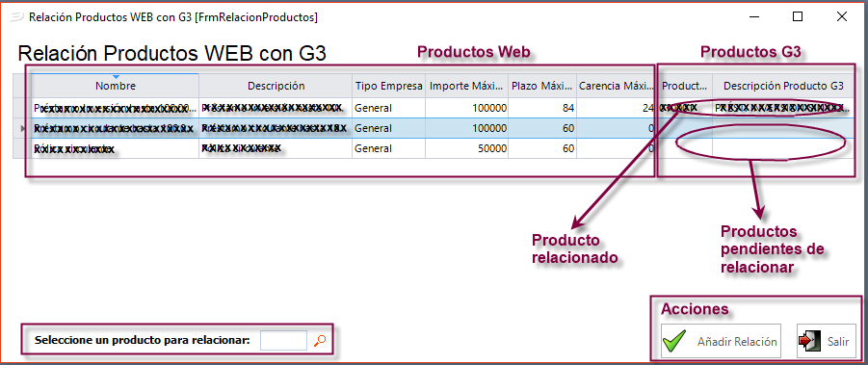Click the Plazo Máximo column header
Screen dimensions: 868x365
coord(542,86)
